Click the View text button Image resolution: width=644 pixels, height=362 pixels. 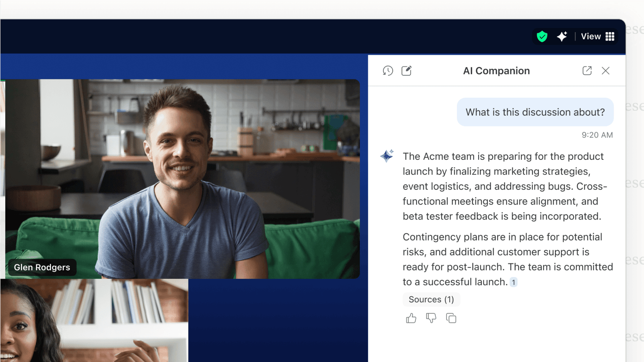pyautogui.click(x=591, y=36)
